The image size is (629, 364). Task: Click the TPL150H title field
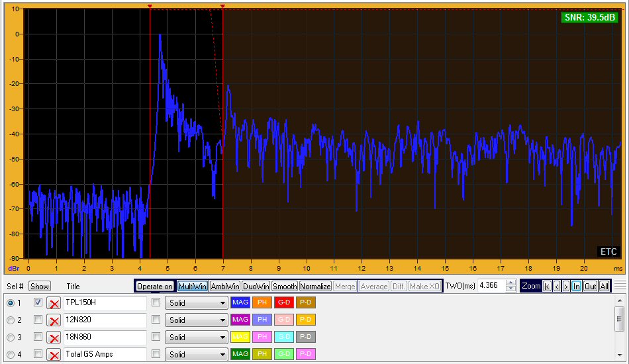[x=105, y=303]
